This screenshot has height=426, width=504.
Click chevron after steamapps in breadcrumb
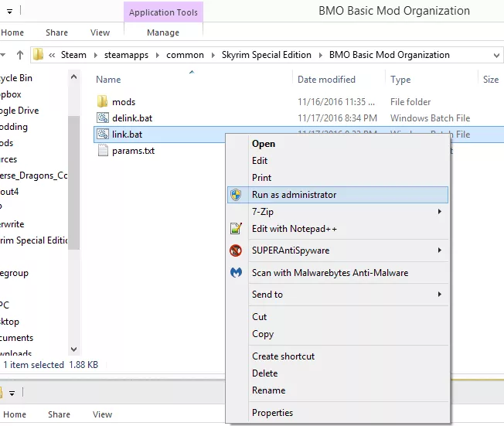pos(158,56)
